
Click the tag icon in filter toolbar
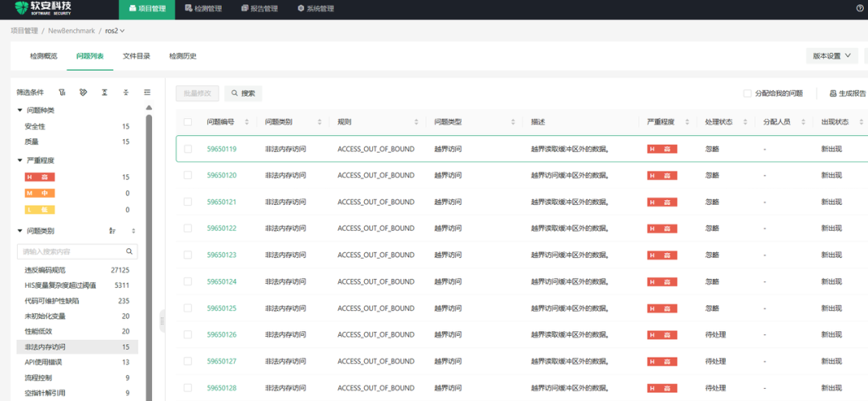tap(83, 92)
